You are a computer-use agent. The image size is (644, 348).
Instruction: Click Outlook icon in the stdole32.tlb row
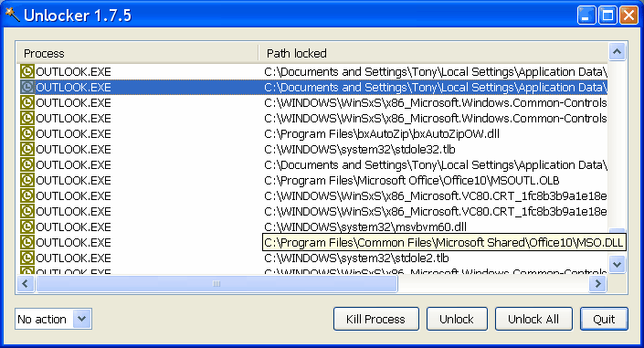[x=27, y=149]
